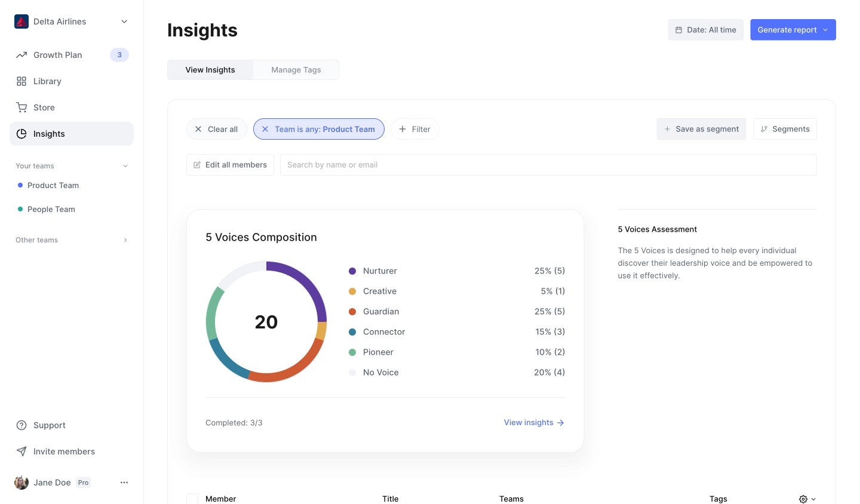Click Edit all members button
The width and height of the screenshot is (860, 504).
pos(230,165)
